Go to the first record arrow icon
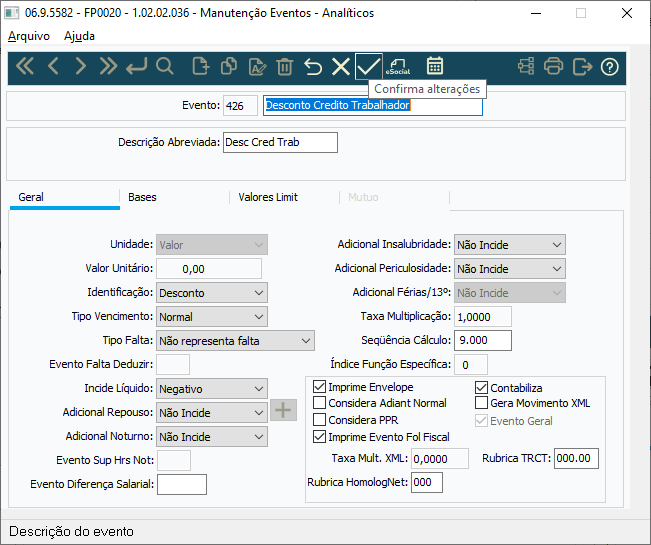651x545 pixels. point(25,67)
